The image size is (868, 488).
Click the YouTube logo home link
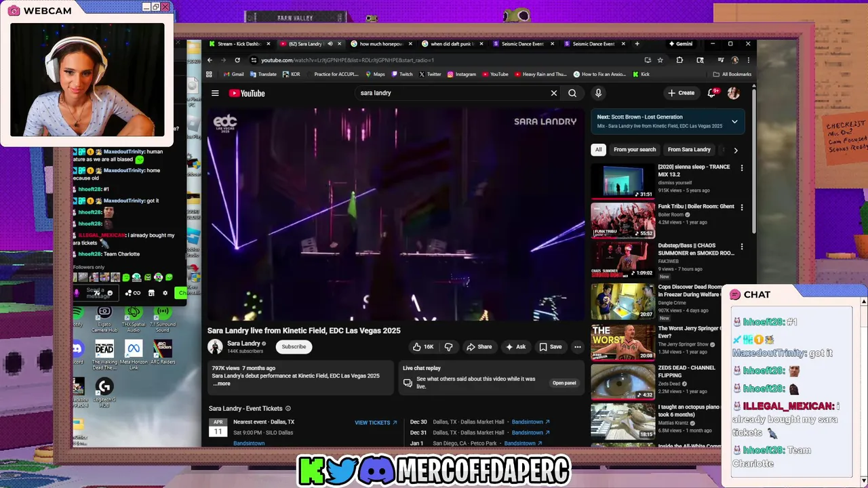click(x=247, y=94)
